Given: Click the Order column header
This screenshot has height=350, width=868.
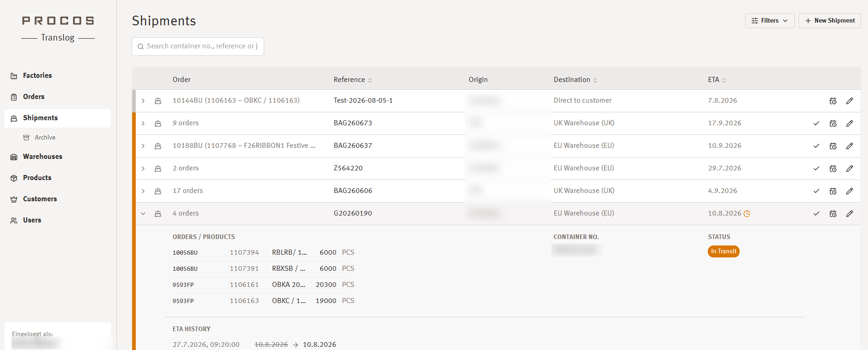Looking at the screenshot, I should (x=182, y=80).
